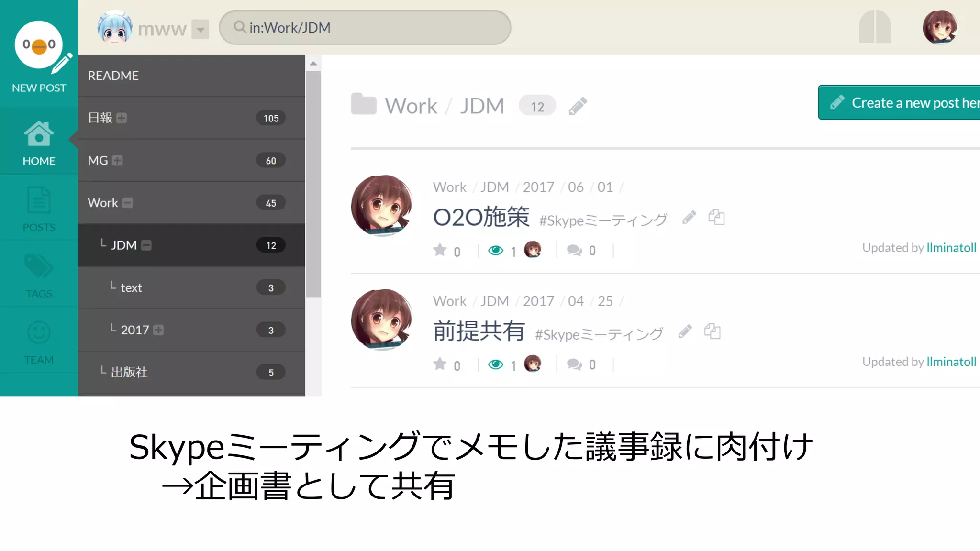Image resolution: width=980 pixels, height=551 pixels.
Task: Open the mww team dropdown
Action: pos(200,29)
